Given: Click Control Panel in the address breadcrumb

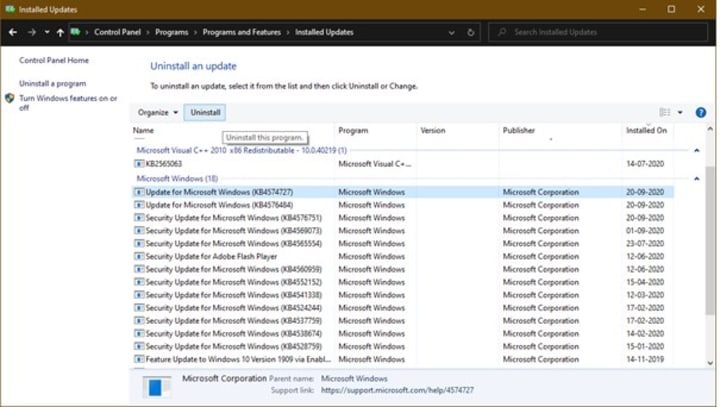Looking at the screenshot, I should click(x=117, y=32).
